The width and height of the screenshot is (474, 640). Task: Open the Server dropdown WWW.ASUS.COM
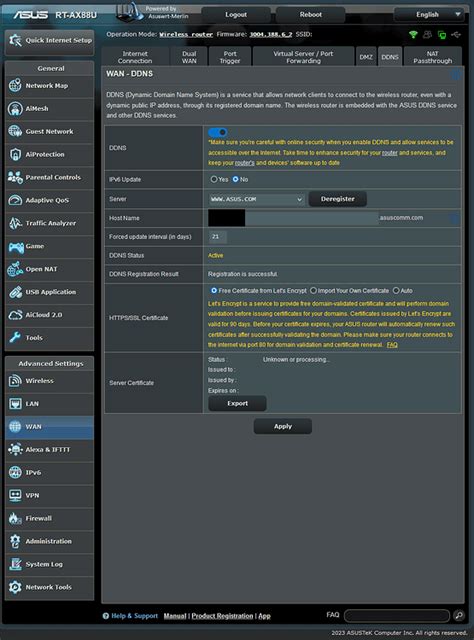pyautogui.click(x=256, y=199)
